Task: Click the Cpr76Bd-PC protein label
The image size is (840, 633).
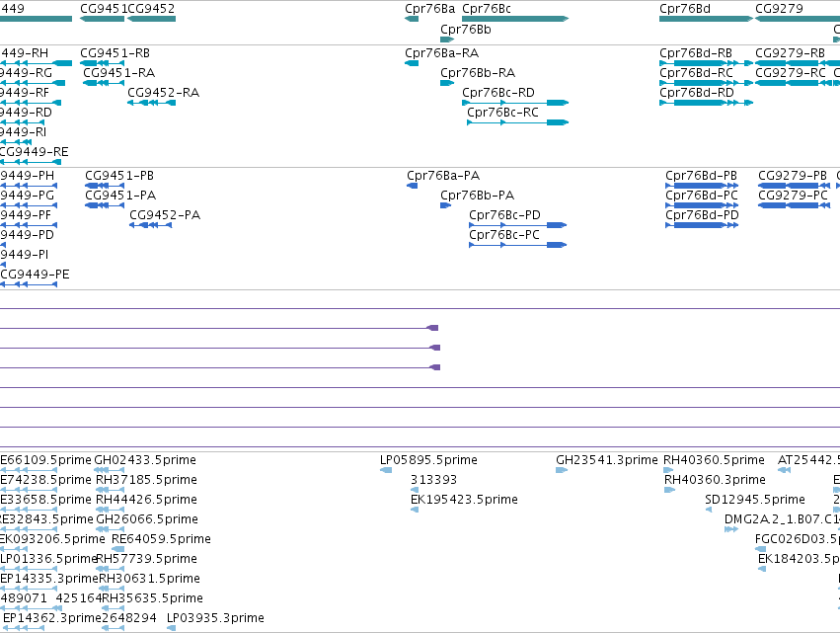Action: pos(702,196)
